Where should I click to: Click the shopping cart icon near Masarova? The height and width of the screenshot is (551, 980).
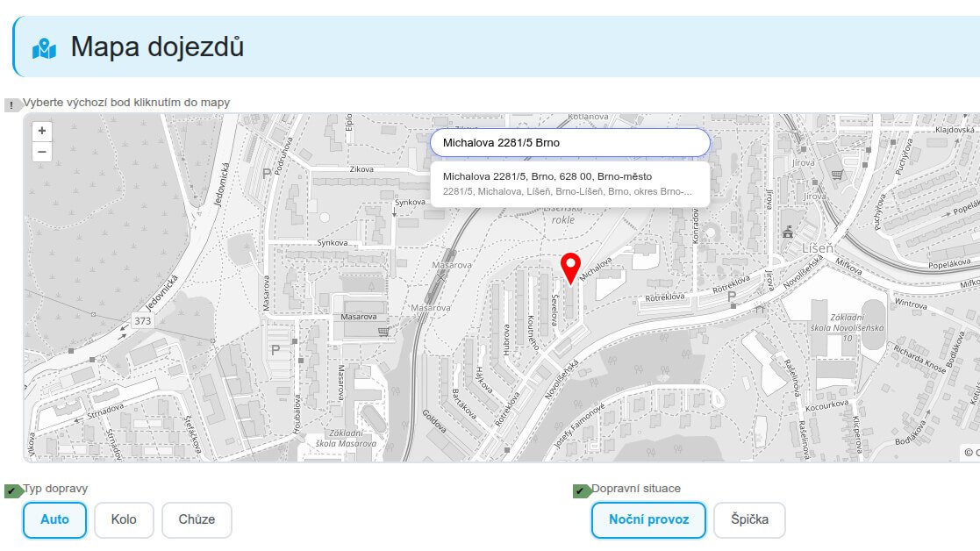(x=383, y=332)
